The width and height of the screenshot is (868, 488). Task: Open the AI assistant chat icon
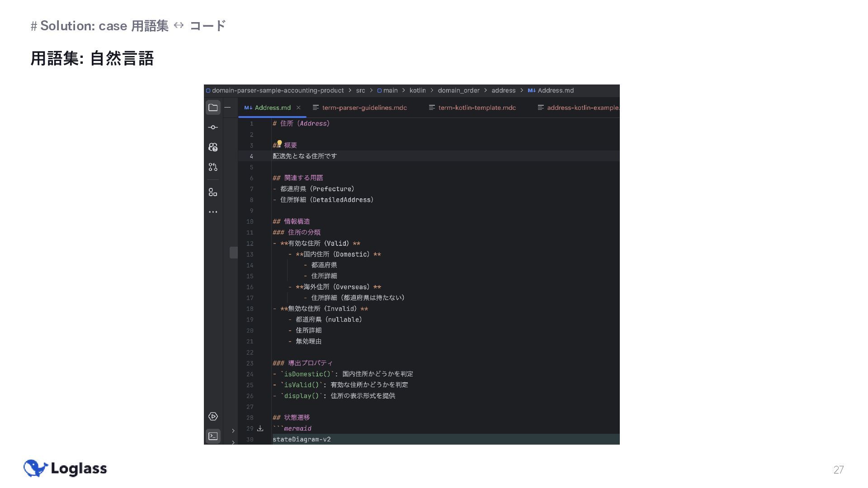[x=213, y=147]
